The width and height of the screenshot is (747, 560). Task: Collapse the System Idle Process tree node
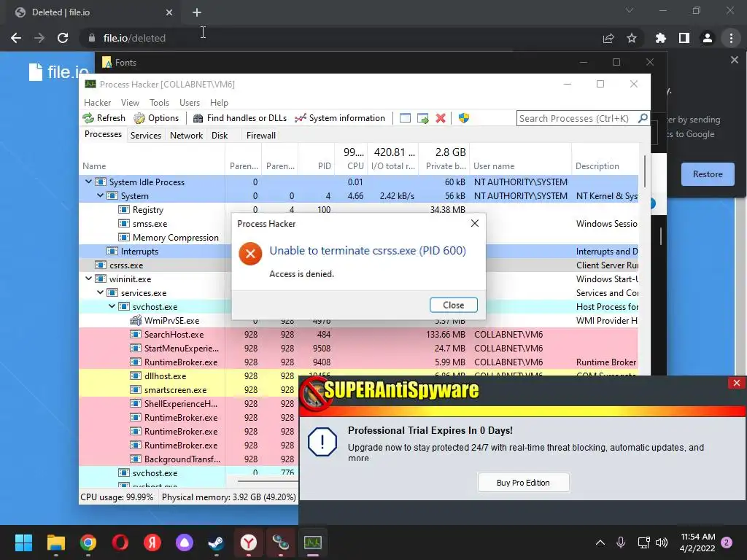coord(88,182)
